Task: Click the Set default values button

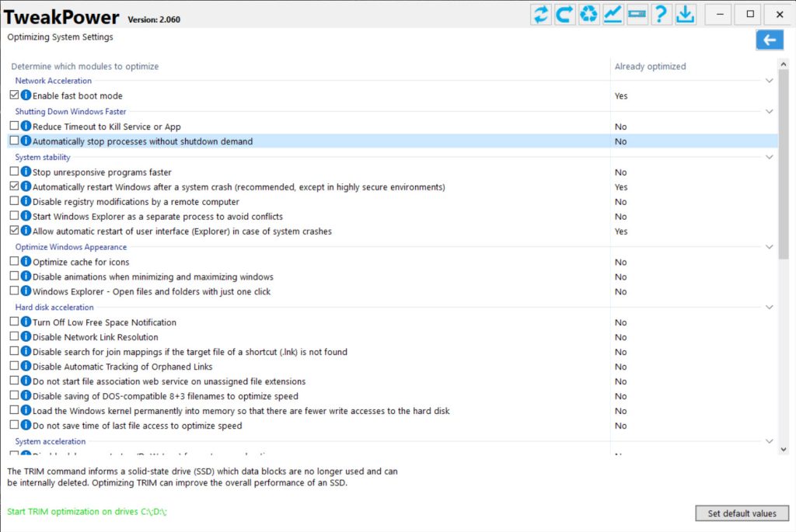Action: (x=742, y=513)
